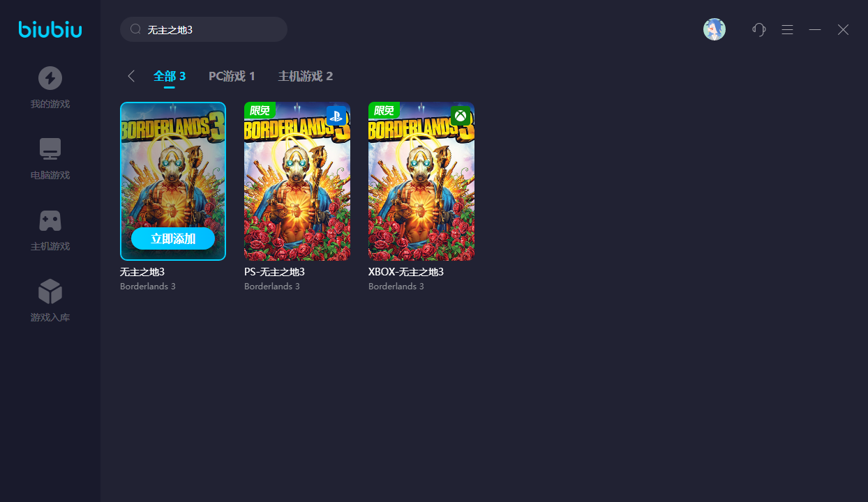Open the hamburger menu icon
This screenshot has width=868, height=502.
[x=787, y=29]
